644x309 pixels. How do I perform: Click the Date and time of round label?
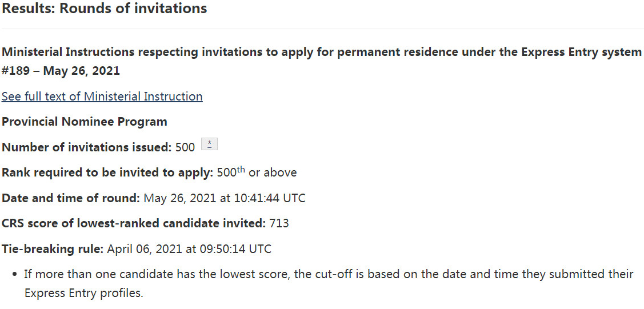[x=71, y=198]
